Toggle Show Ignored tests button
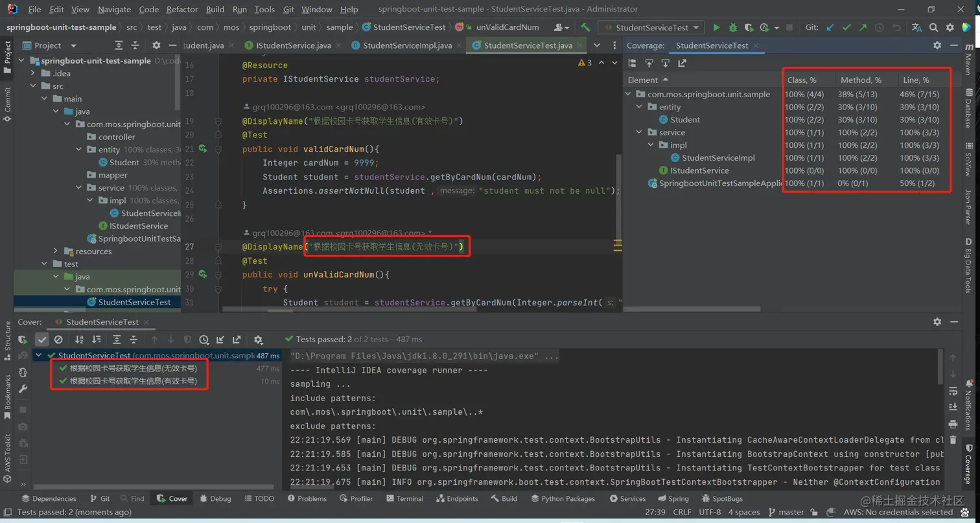980x523 pixels. click(58, 339)
